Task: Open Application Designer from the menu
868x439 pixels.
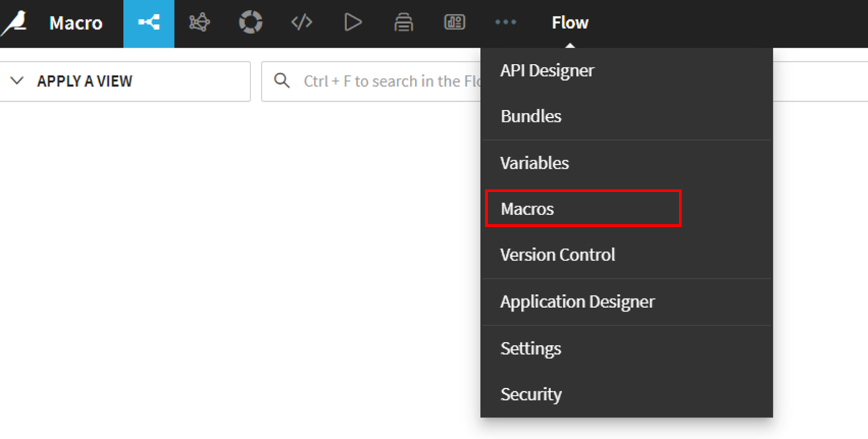Action: click(577, 302)
